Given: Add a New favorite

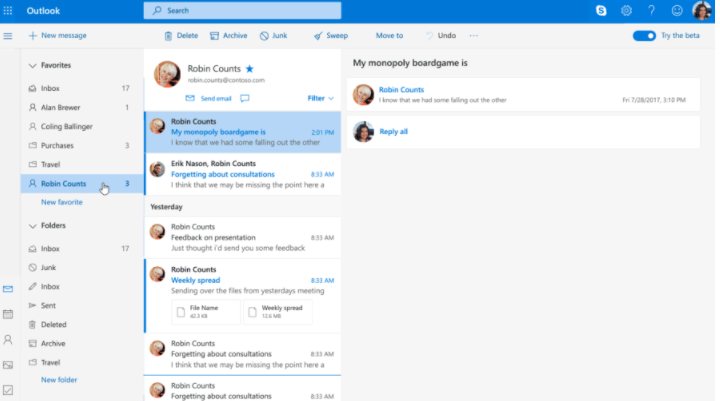Looking at the screenshot, I should [62, 202].
